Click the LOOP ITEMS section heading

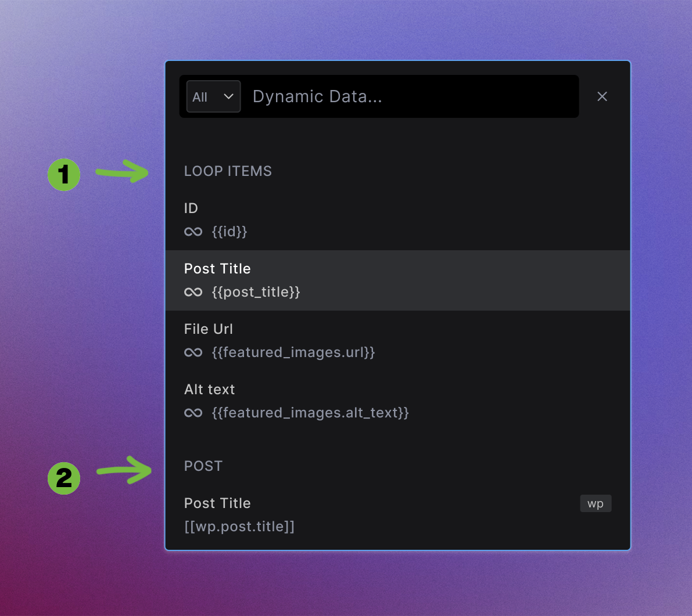coord(228,171)
